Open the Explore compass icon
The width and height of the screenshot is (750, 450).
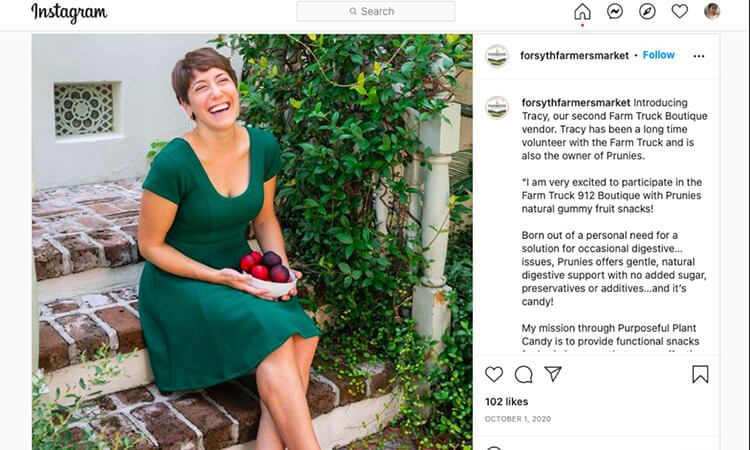coord(647,12)
